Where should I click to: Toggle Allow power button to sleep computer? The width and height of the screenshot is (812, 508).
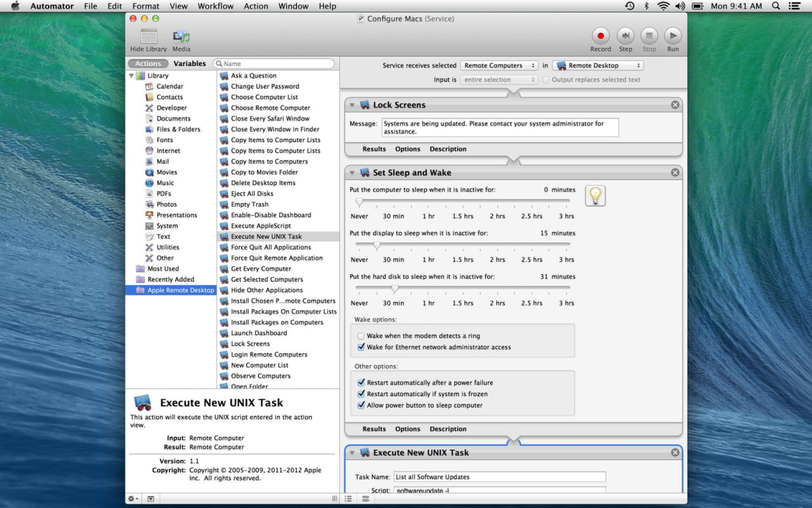point(361,405)
